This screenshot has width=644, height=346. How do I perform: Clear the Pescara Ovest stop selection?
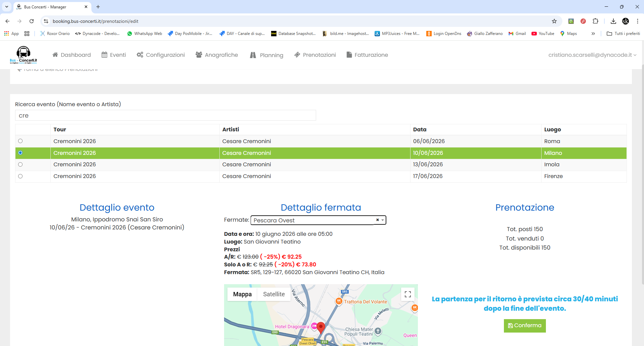(x=377, y=220)
